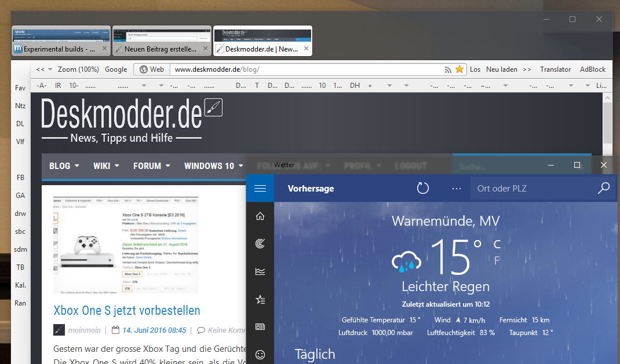The height and width of the screenshot is (364, 620).
Task: Click the smiley feedback icon in Wetter
Action: (x=260, y=355)
